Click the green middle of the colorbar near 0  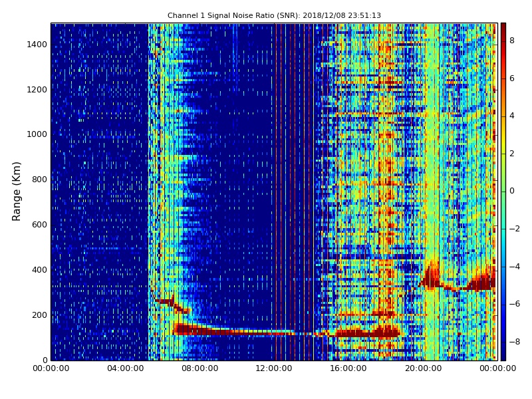503,191
